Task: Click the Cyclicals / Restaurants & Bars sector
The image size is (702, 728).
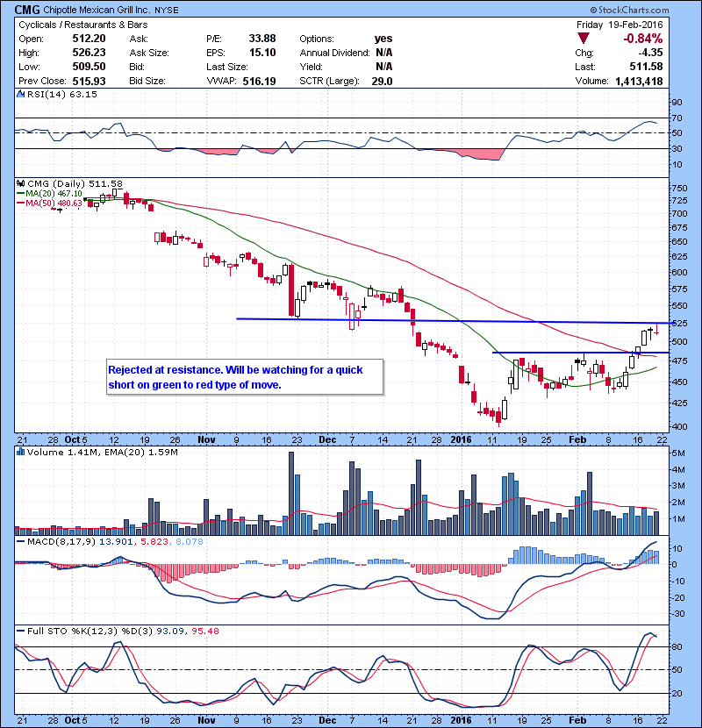Action: 83,25
